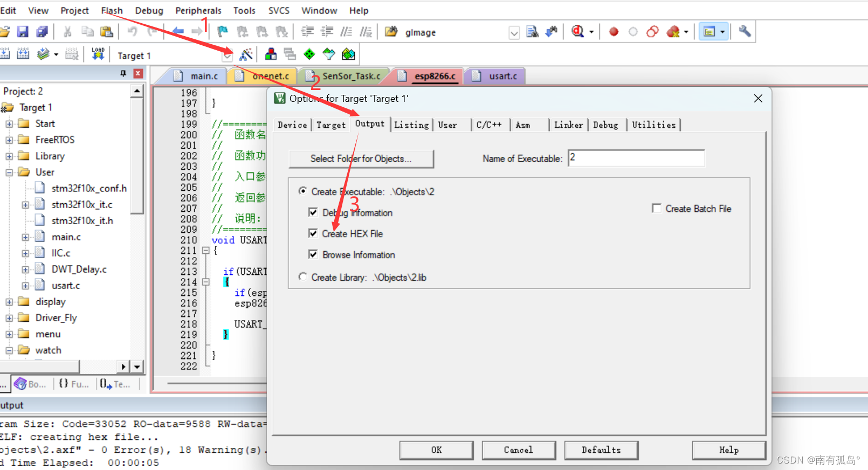The image size is (868, 470).
Task: Open the debug session dropdown arrow
Action: (591, 32)
